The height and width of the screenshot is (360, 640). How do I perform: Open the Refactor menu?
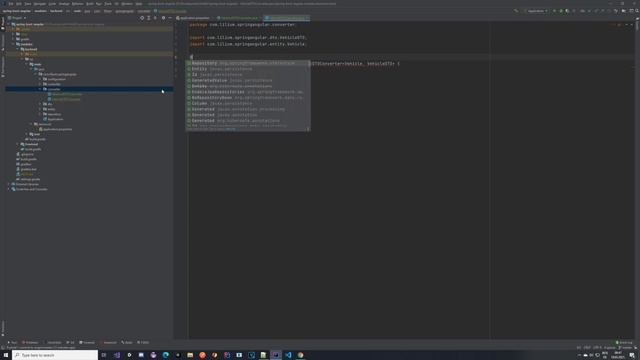click(78, 4)
